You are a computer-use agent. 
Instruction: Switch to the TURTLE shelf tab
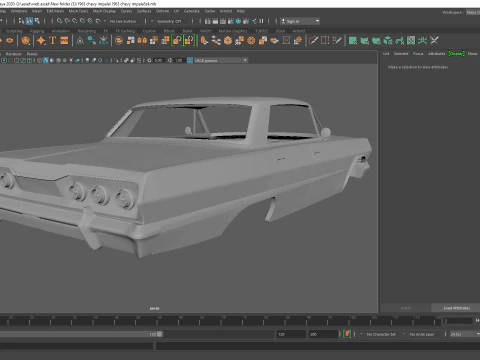pos(261,31)
